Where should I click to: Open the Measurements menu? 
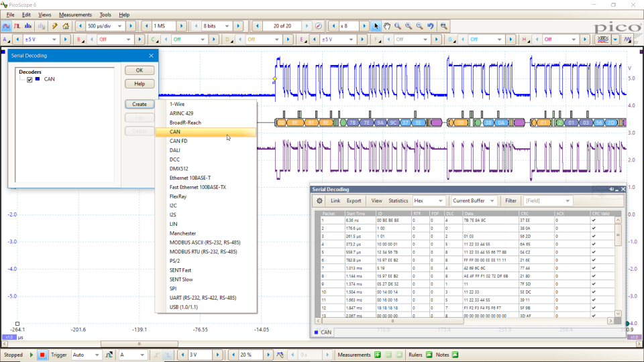[75, 14]
